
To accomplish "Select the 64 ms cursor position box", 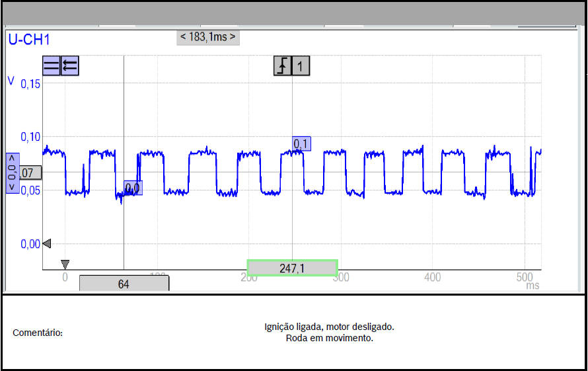I will pyautogui.click(x=124, y=284).
